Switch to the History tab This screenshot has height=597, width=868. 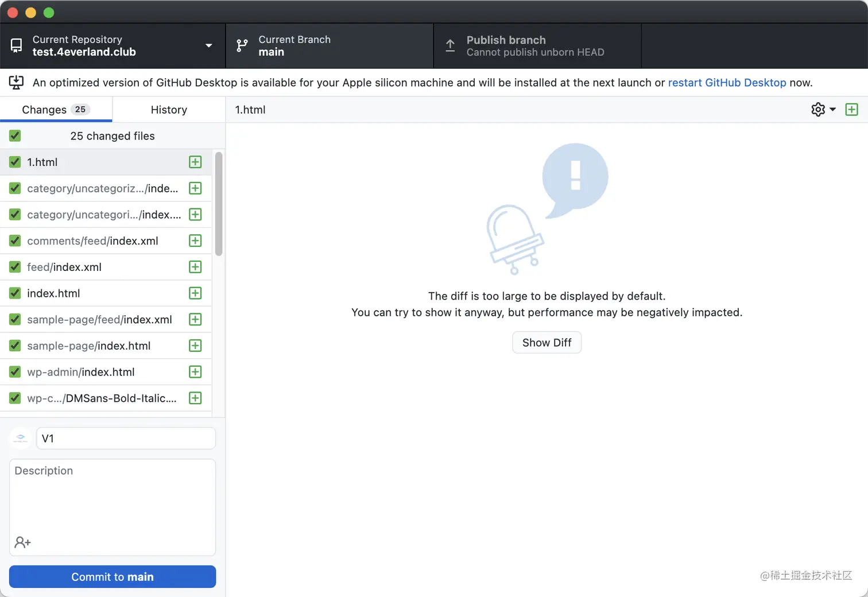[169, 109]
